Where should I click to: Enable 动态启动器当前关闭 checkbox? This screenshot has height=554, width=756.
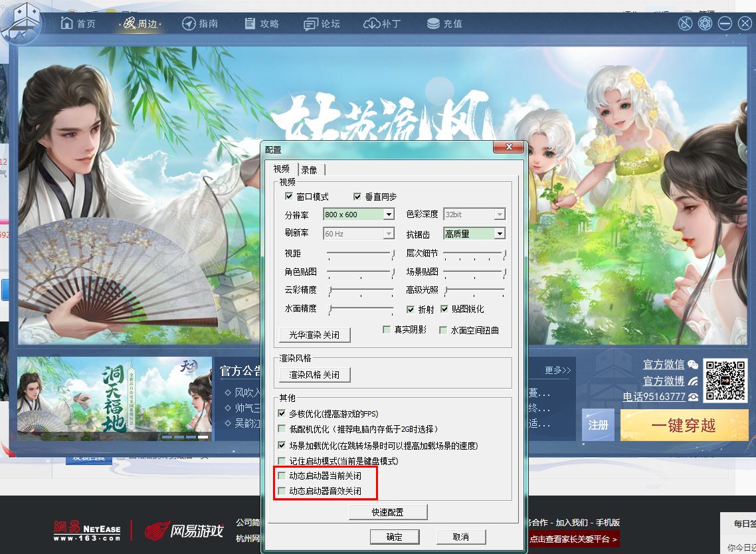tap(282, 476)
